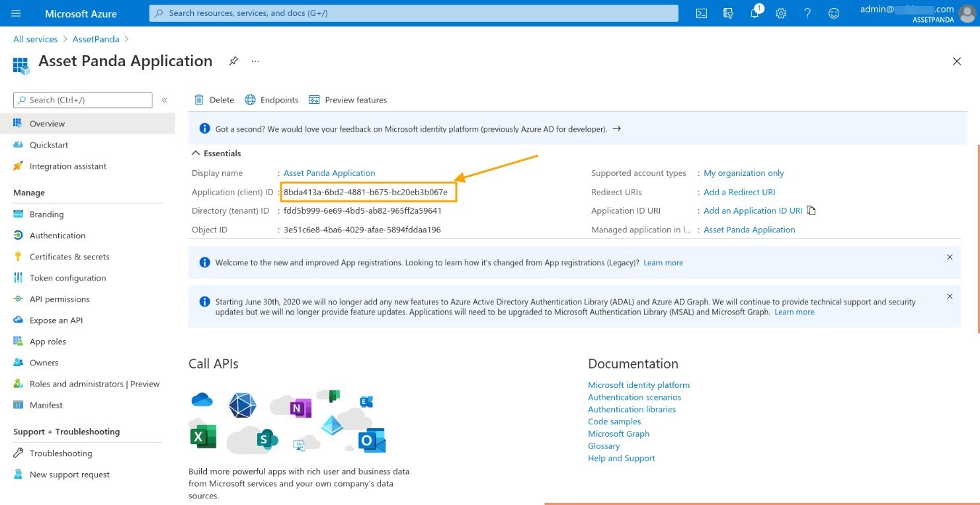The image size is (980, 505).
Task: Click the Delete toolbar button
Action: (x=214, y=100)
